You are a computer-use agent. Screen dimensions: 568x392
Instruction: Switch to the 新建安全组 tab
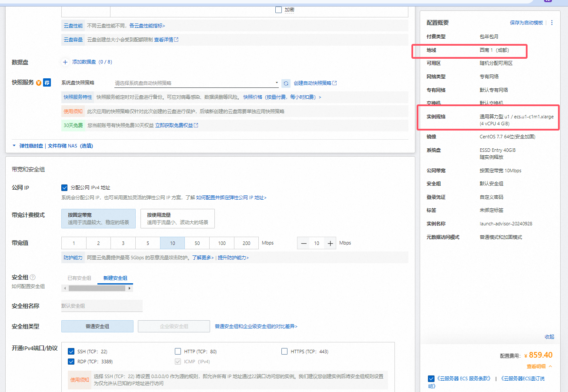[x=115, y=278]
